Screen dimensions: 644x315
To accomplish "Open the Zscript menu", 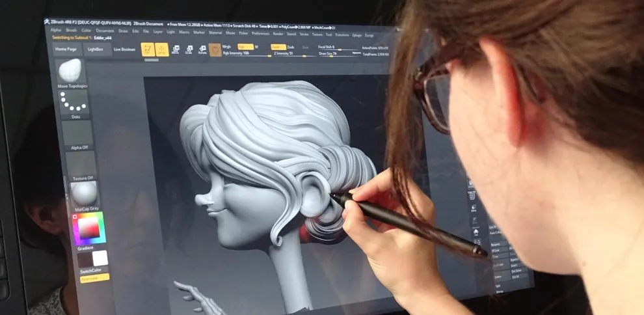I will pos(369,35).
